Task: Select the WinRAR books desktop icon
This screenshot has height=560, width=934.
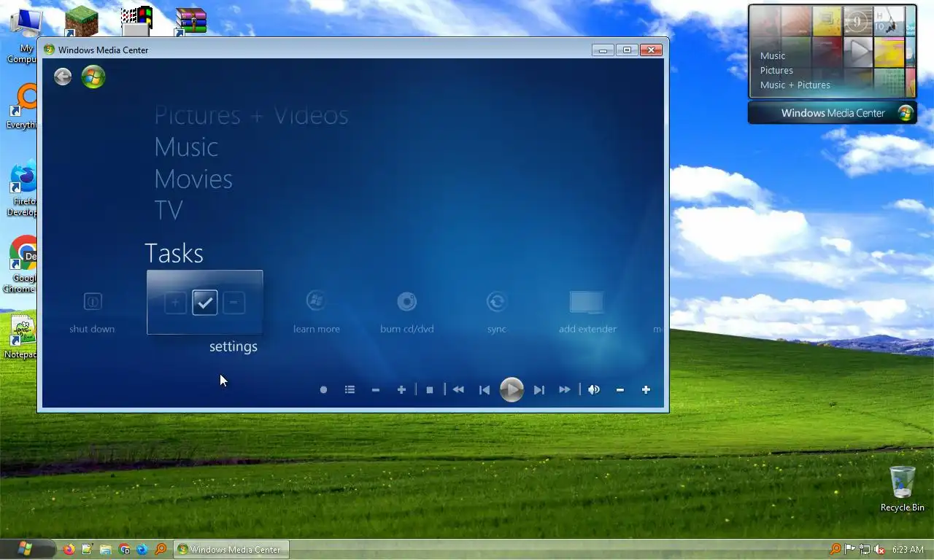Action: tap(190, 21)
